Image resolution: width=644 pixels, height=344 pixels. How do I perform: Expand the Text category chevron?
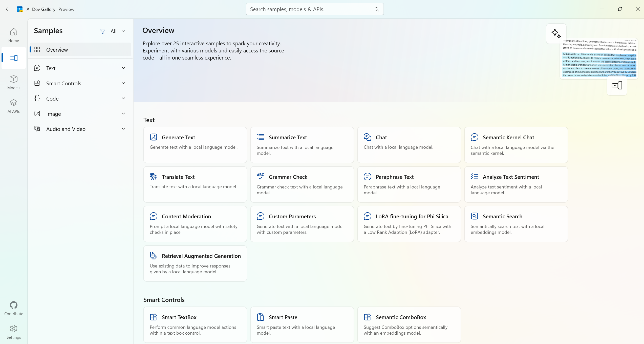pyautogui.click(x=123, y=68)
